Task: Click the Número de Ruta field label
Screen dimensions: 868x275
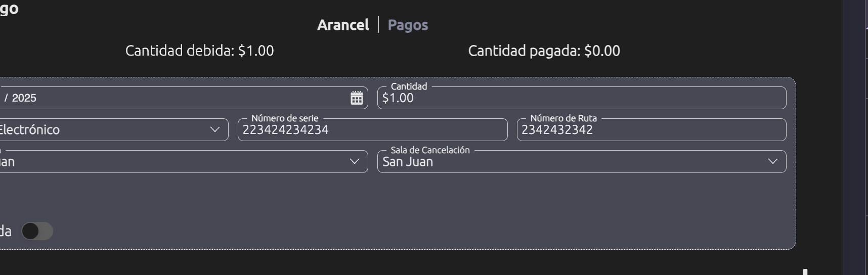Action: (x=563, y=118)
